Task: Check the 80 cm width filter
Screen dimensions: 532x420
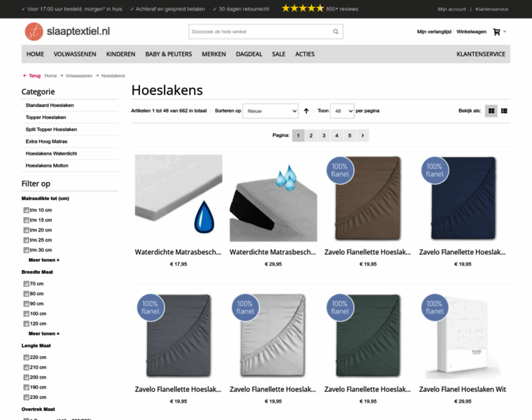Action: click(x=26, y=294)
